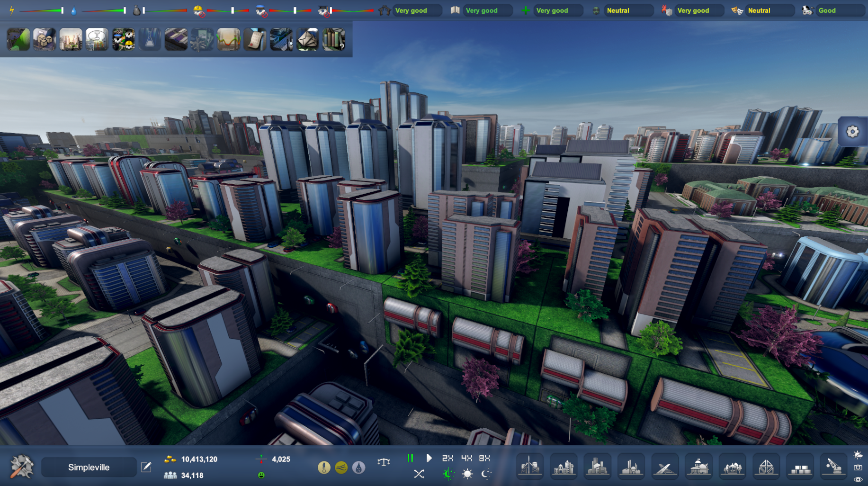Set game speed to 8X

484,458
